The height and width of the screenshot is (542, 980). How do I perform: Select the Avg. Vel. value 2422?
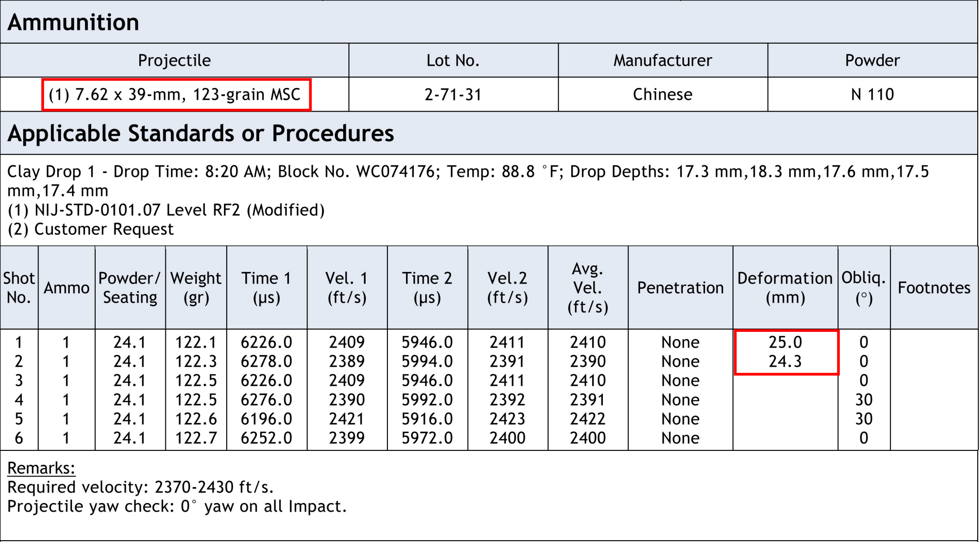588,418
